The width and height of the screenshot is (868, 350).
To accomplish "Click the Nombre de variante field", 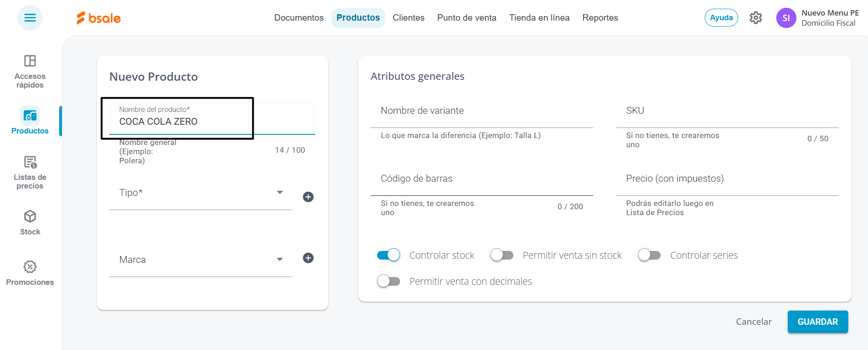I will (x=482, y=111).
